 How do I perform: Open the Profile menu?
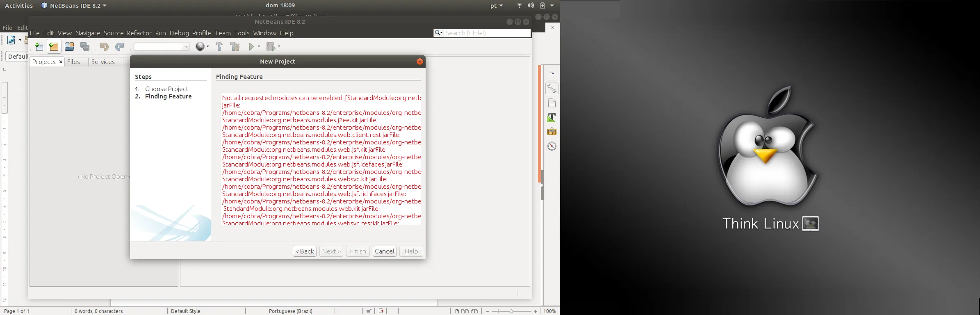pos(202,33)
